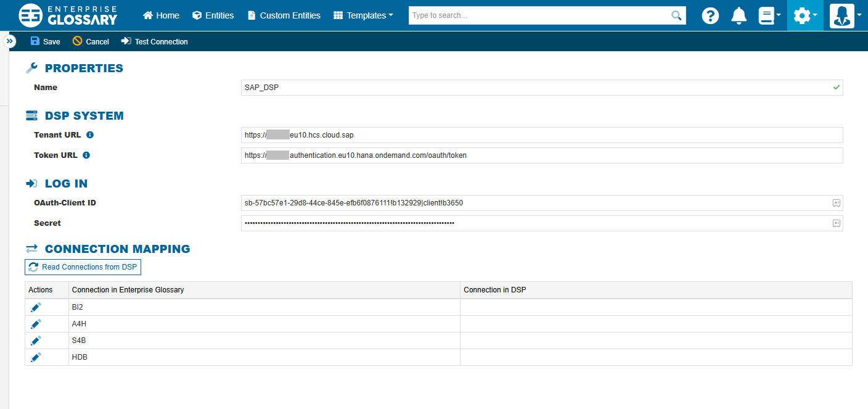This screenshot has width=868, height=409.
Task: Show info for Tenant URL
Action: pos(90,135)
